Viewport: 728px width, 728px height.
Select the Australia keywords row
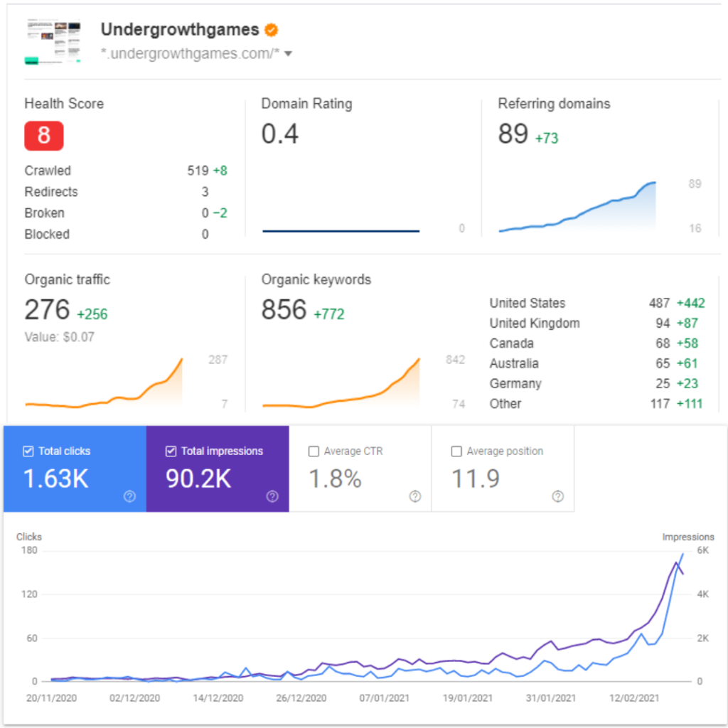pyautogui.click(x=597, y=363)
